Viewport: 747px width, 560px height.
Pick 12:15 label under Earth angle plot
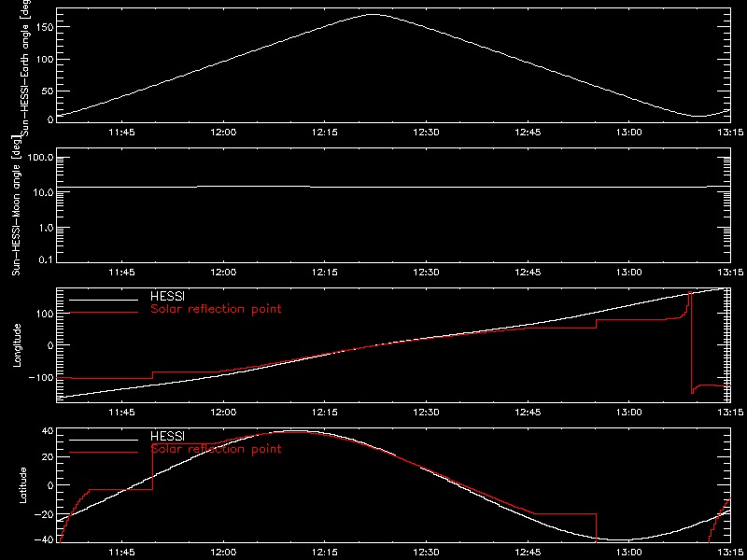click(x=325, y=133)
